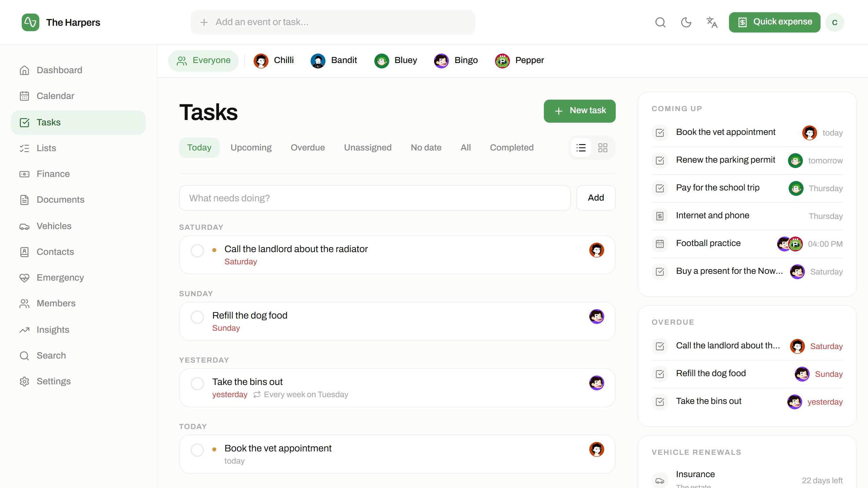Switch to Overdue tab

coord(308,148)
